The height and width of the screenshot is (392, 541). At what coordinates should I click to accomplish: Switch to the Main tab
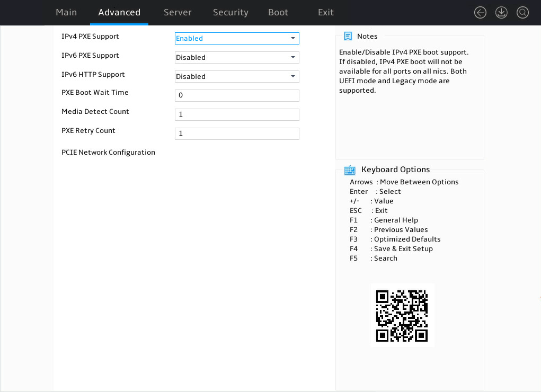66,12
